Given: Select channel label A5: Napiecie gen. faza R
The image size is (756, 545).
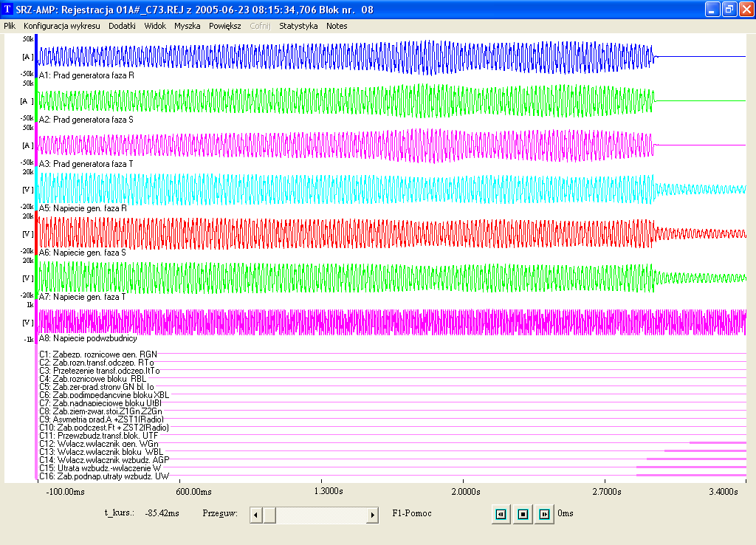Looking at the screenshot, I should 83,208.
